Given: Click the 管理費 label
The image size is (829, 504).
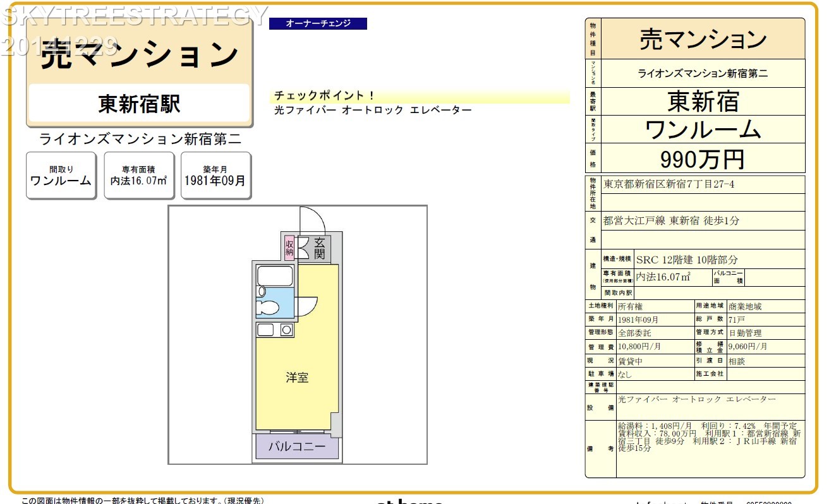Looking at the screenshot, I should (601, 347).
